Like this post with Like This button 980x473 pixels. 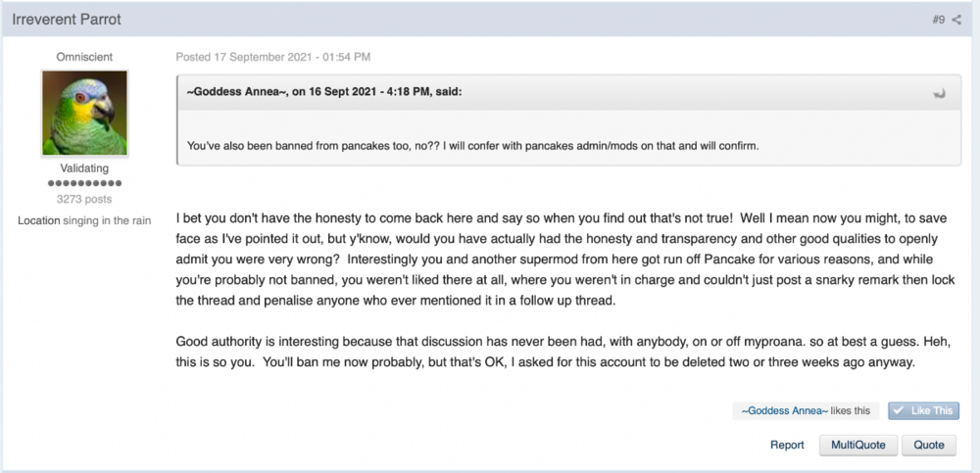click(923, 410)
